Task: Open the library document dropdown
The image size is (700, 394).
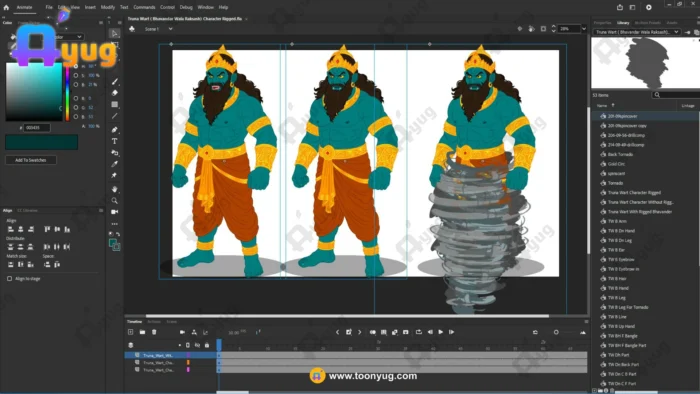Action: point(638,32)
